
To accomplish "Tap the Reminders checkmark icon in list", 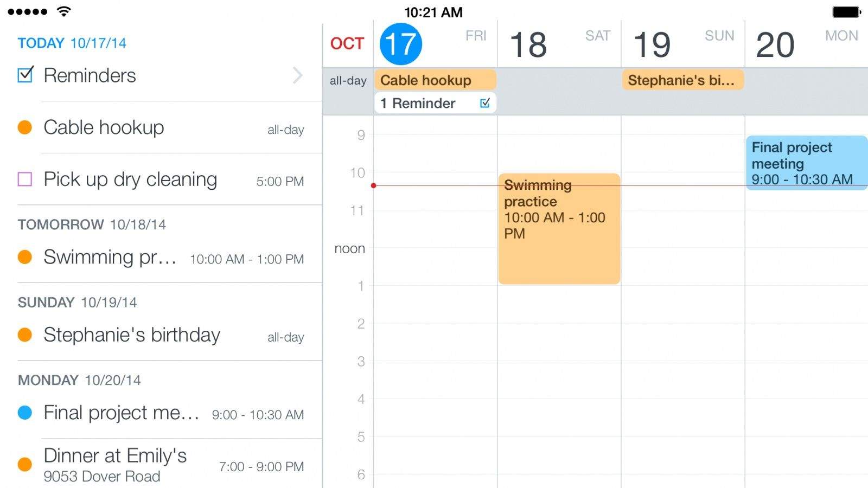I will (x=25, y=75).
